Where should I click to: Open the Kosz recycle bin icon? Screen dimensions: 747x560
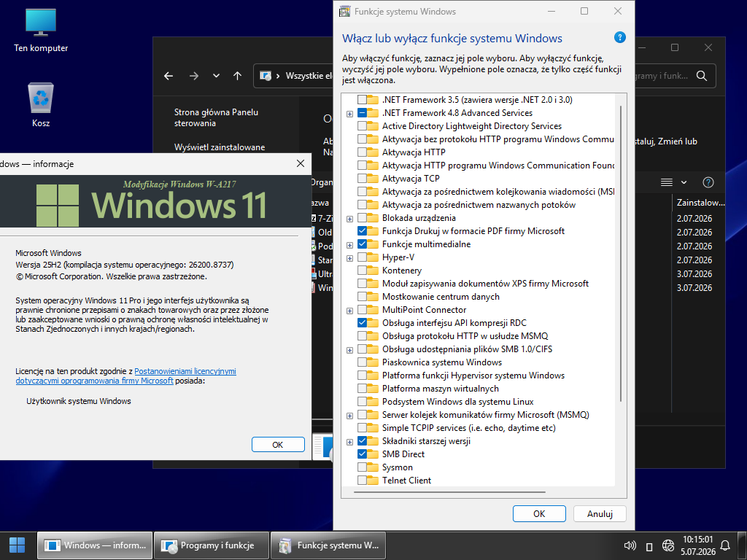pyautogui.click(x=41, y=105)
